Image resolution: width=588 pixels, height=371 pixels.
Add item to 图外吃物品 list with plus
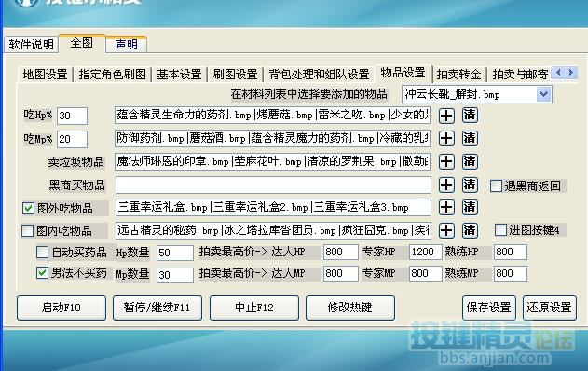[x=446, y=208]
